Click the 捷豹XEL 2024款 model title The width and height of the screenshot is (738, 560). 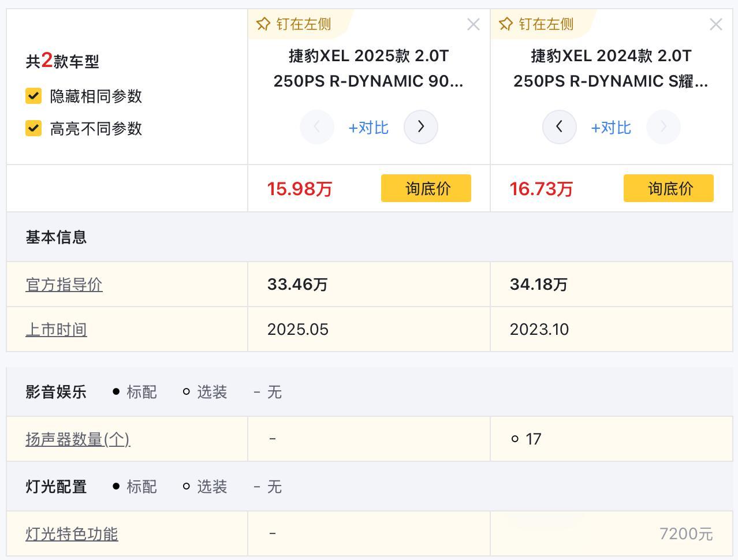[x=611, y=69]
